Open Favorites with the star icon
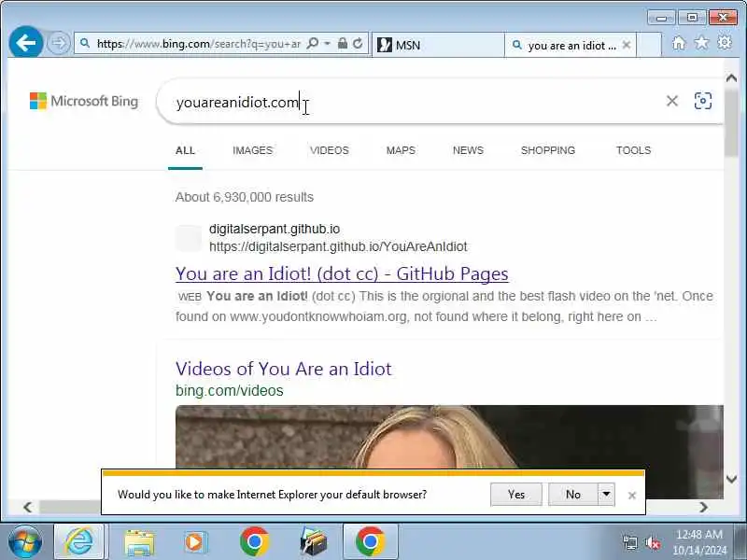Image resolution: width=747 pixels, height=560 pixels. pyautogui.click(x=701, y=43)
